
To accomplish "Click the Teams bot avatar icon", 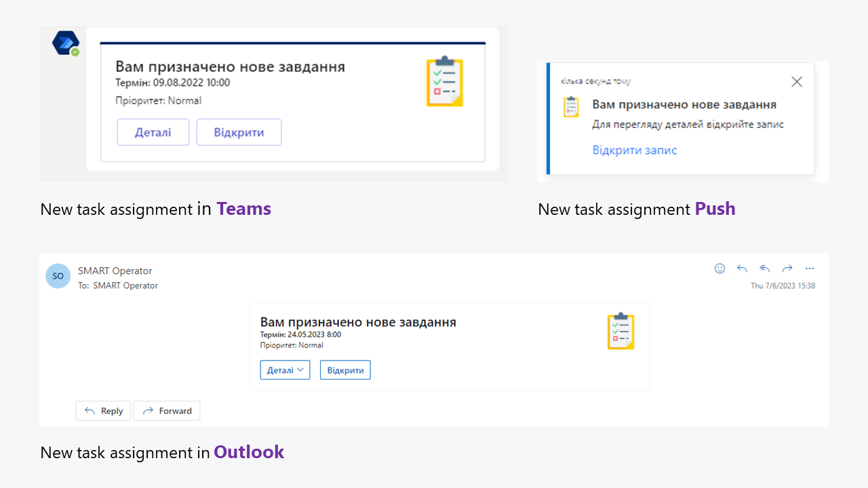I will point(66,43).
